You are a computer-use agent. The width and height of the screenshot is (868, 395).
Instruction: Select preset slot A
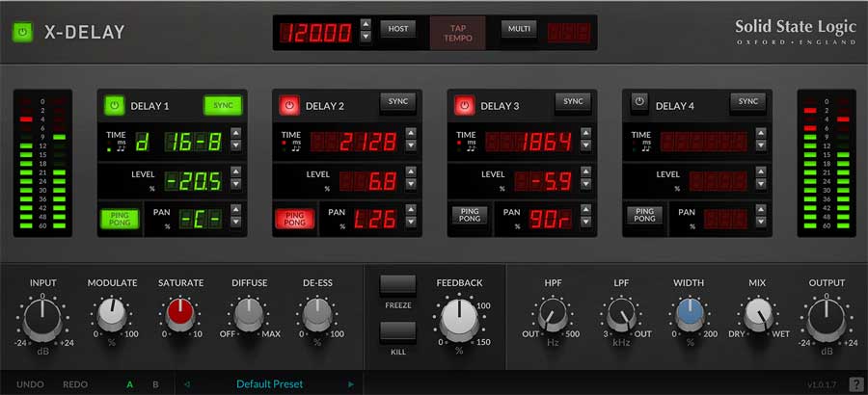tap(130, 384)
